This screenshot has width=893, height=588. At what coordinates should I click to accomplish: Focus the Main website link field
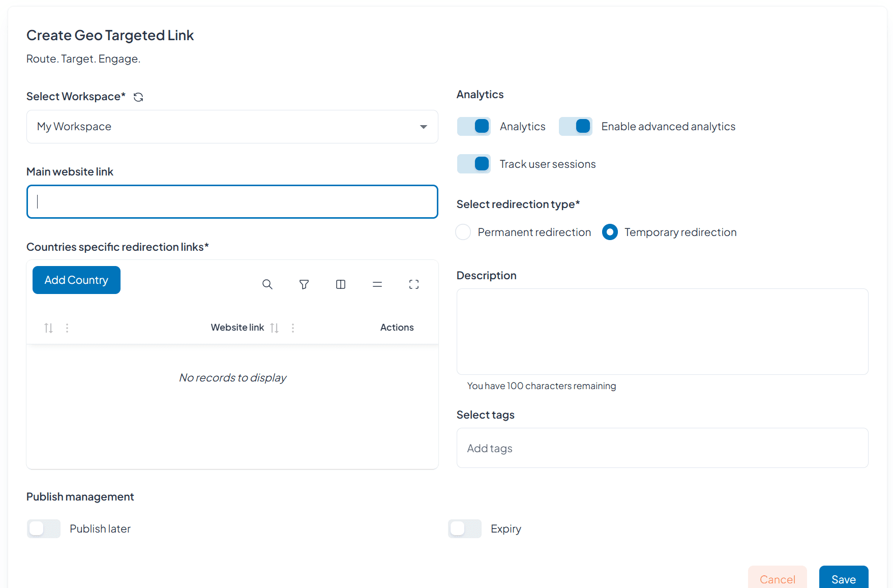click(x=232, y=202)
